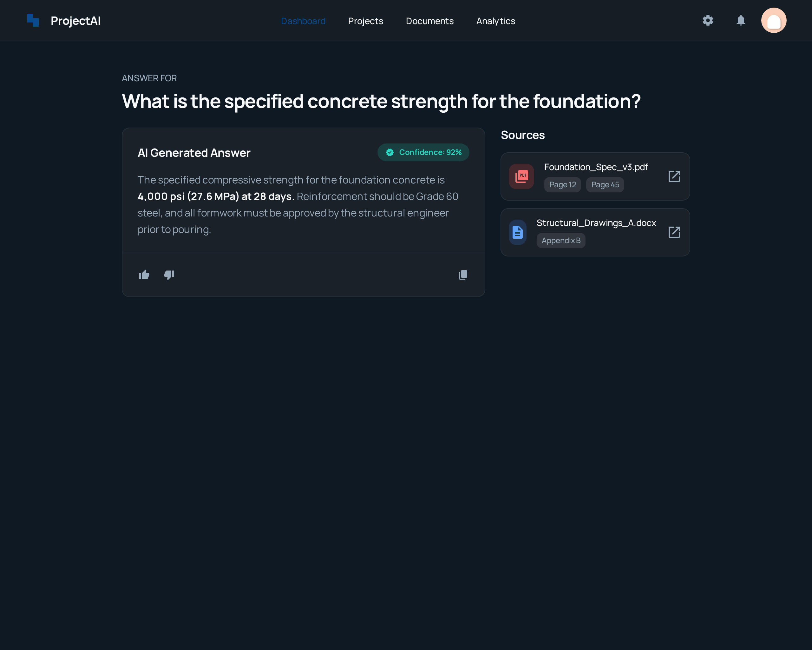Switch to the Documents tab
Image resolution: width=812 pixels, height=650 pixels.
click(430, 21)
